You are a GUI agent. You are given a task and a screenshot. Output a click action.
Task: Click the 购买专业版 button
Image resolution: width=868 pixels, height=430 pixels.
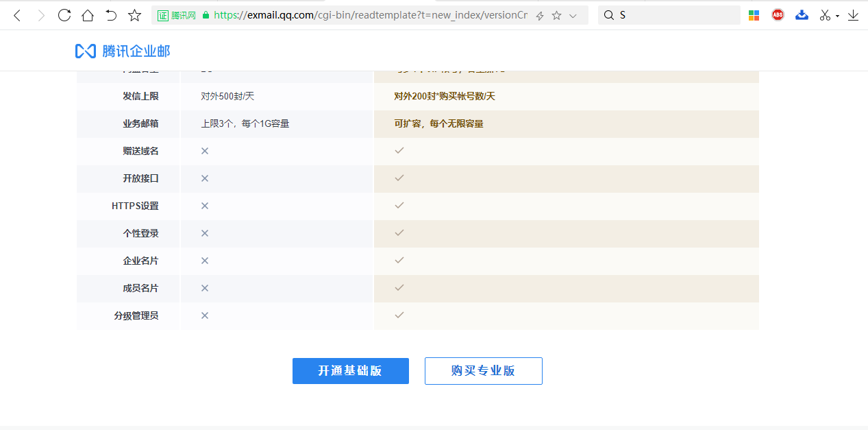point(483,370)
